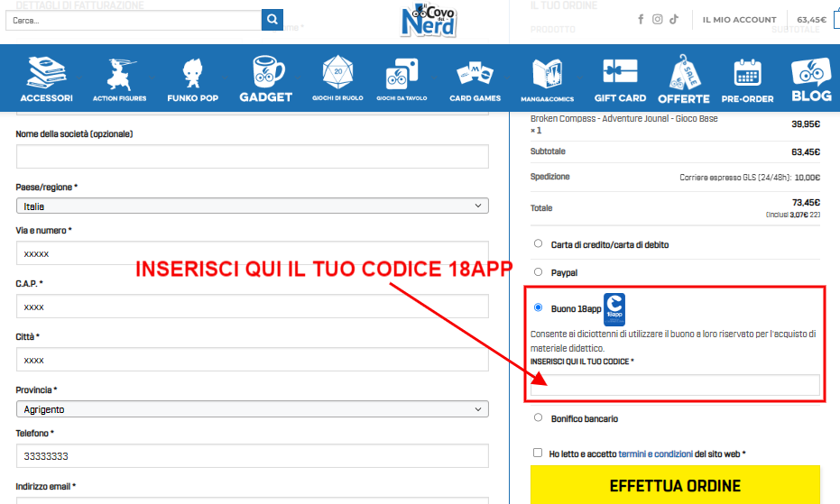Image resolution: width=840 pixels, height=504 pixels.
Task: Open the Paese/regione Italia dropdown
Action: coord(253,206)
